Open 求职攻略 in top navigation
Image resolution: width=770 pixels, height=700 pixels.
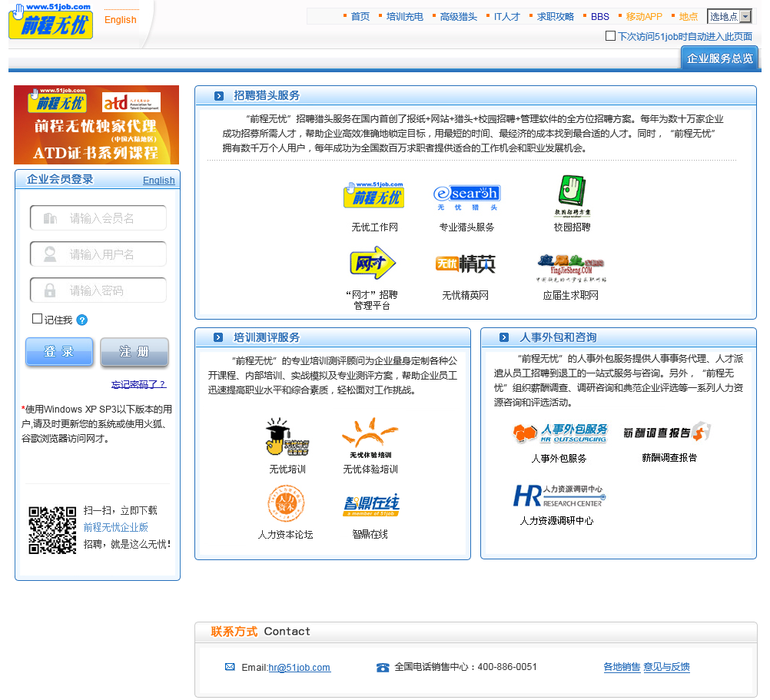click(556, 17)
